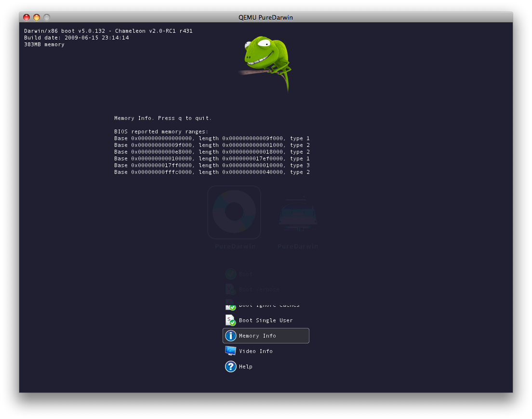Close the QEMU window with red button

(x=27, y=17)
